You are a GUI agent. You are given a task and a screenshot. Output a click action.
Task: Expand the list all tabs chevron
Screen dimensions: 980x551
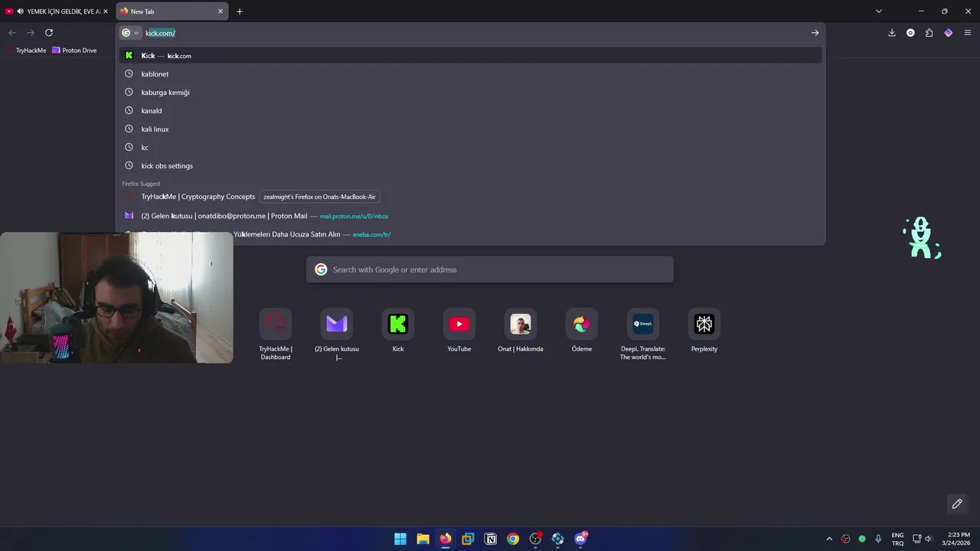[x=879, y=11]
